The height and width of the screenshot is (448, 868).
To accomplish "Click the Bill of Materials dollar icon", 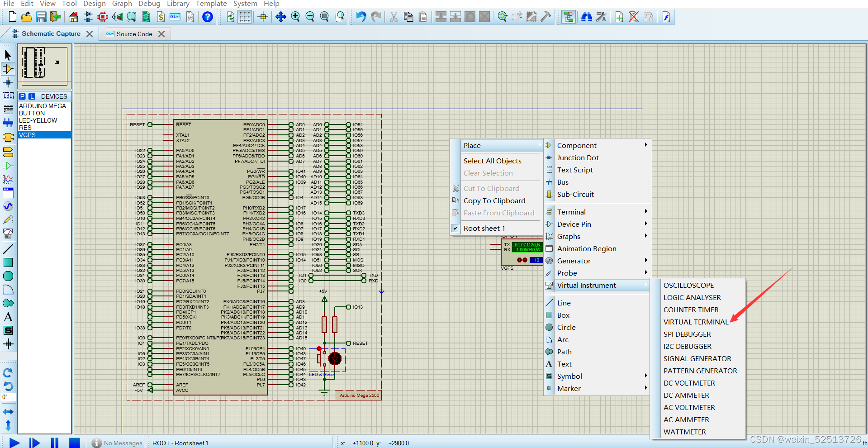I will pos(161,17).
